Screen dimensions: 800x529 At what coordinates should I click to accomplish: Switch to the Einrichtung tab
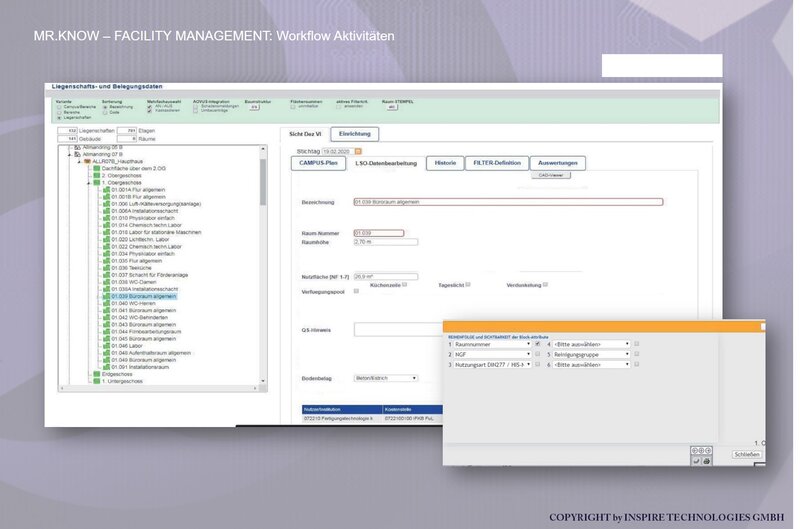(x=355, y=134)
